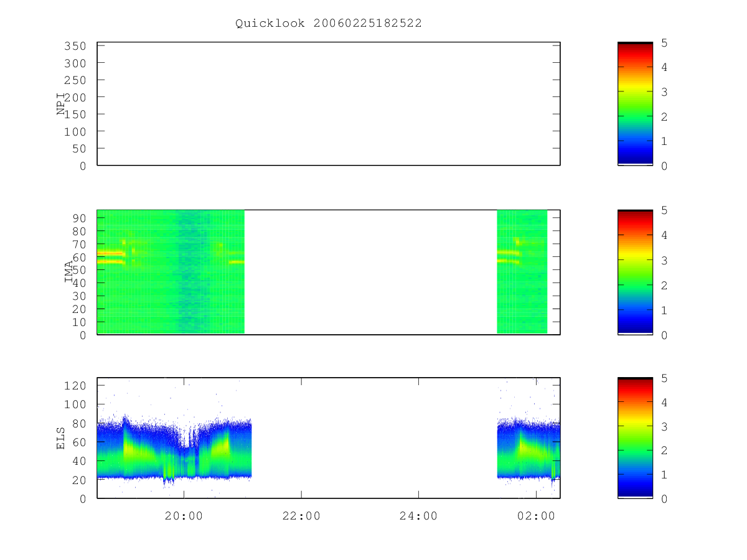The height and width of the screenshot is (560, 747).
Task: Click the color scale bar beside the ELS panel
Action: 635,437
